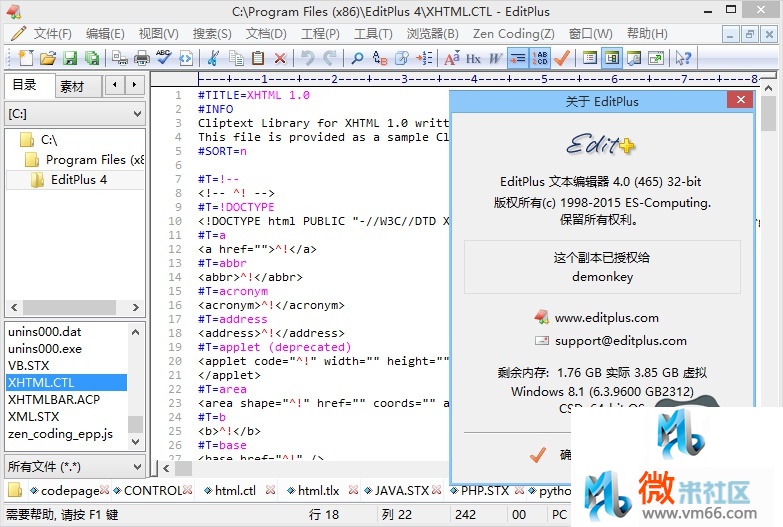Open the Zen Coding(Z) menu
Screen dimensions: 783x527
click(x=513, y=33)
